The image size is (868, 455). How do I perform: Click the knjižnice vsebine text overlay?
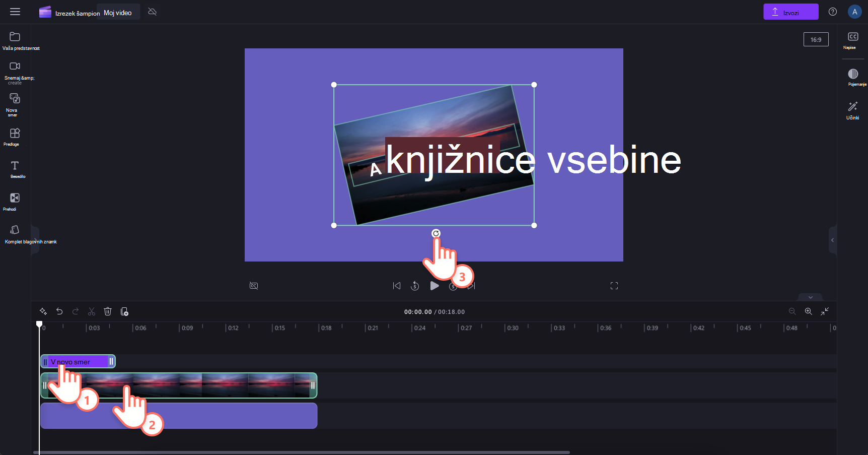[x=534, y=160]
